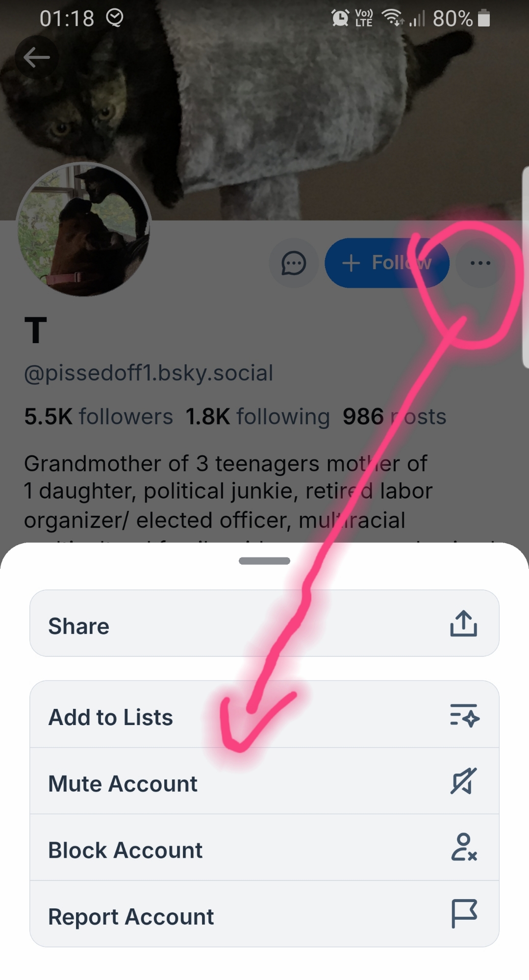Open the three-dot more options button
The height and width of the screenshot is (980, 529).
point(480,263)
